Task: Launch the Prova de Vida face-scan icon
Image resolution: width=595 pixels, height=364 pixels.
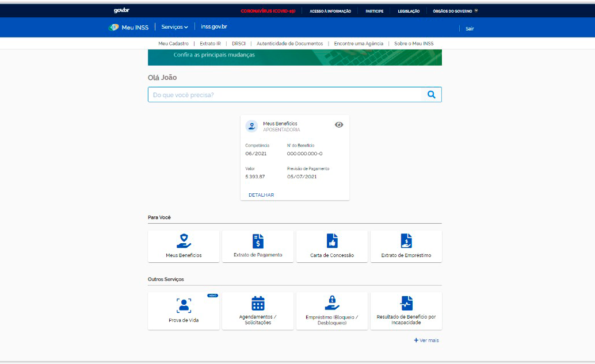Action: [x=184, y=305]
